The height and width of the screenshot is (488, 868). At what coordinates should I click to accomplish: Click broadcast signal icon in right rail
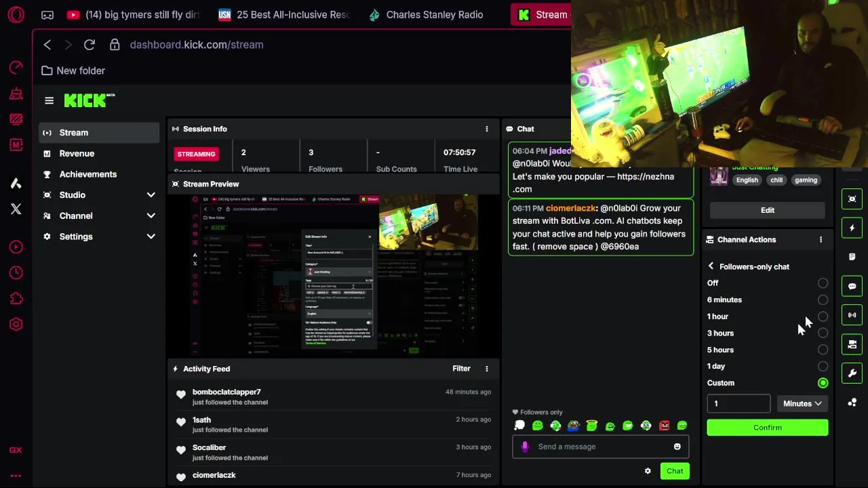pyautogui.click(x=852, y=315)
